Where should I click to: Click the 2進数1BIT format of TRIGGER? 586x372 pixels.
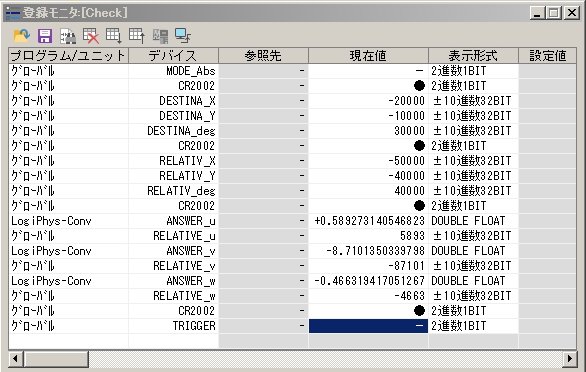tap(473, 326)
